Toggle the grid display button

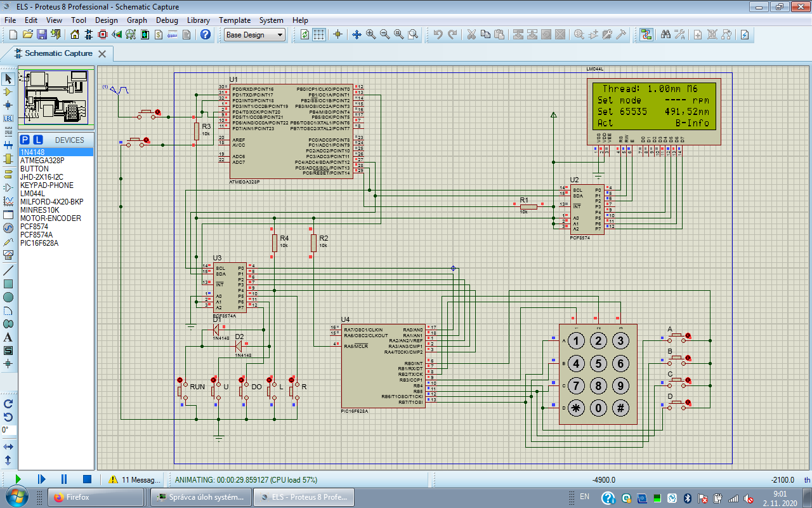[319, 34]
